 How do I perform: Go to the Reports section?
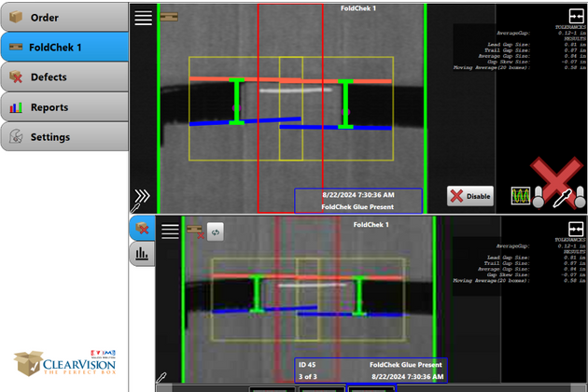(64, 107)
